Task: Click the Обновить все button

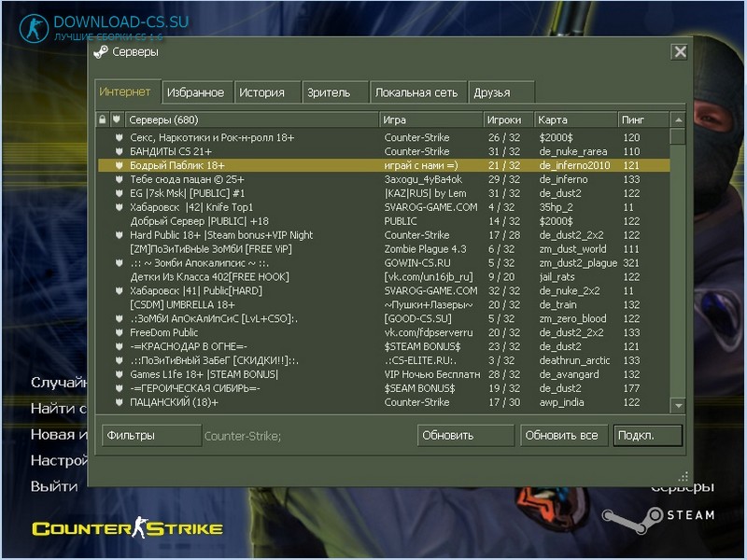Action: [564, 435]
